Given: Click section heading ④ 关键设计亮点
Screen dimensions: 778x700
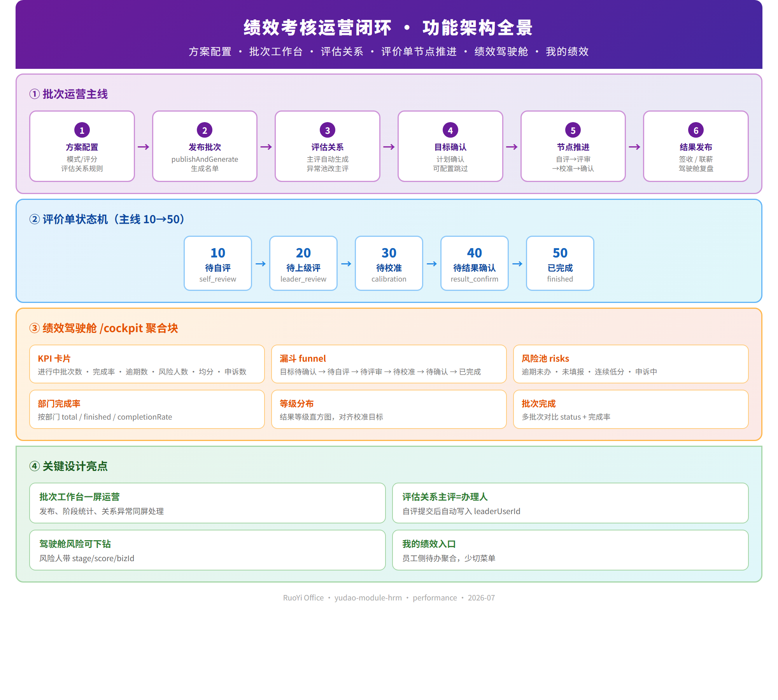Looking at the screenshot, I should tap(68, 466).
